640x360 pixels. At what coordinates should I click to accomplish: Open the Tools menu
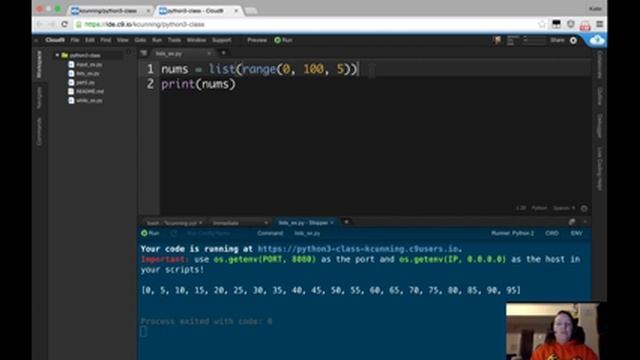(174, 40)
